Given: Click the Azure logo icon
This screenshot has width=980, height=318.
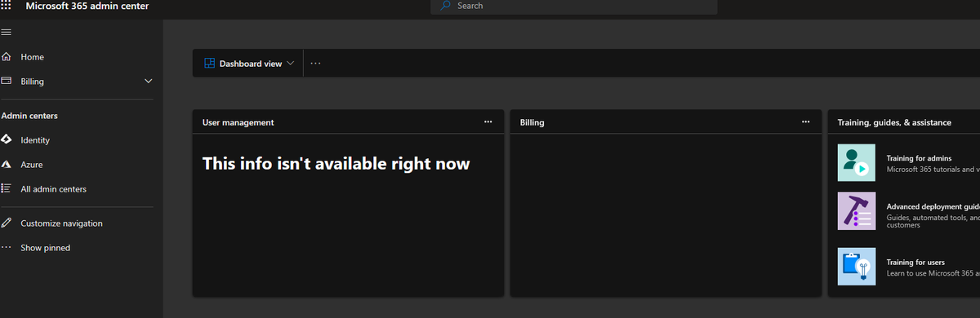Looking at the screenshot, I should coord(7,165).
